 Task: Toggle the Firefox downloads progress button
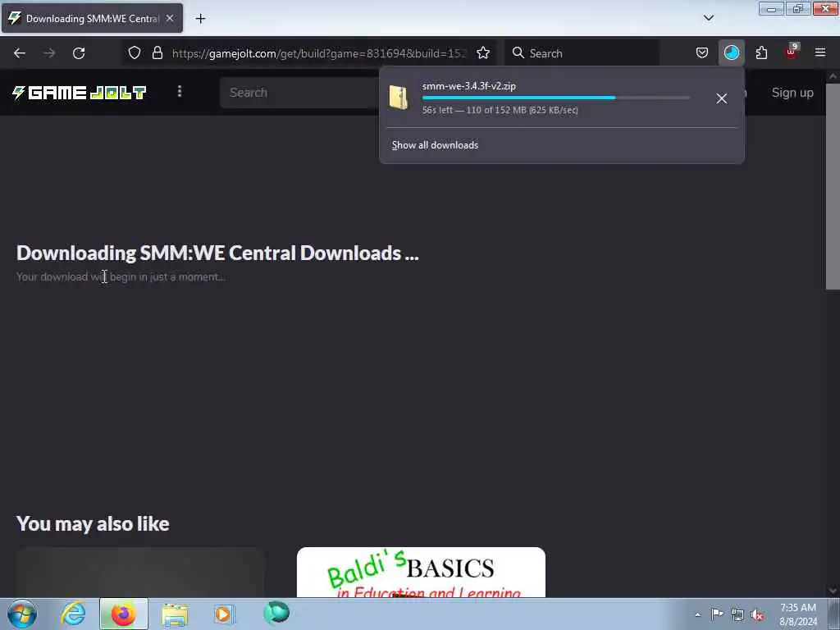tap(731, 53)
